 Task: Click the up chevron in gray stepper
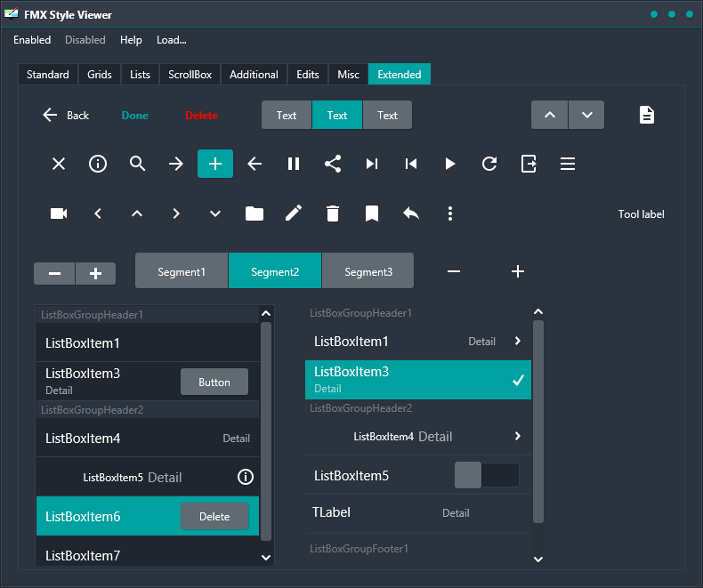point(550,115)
